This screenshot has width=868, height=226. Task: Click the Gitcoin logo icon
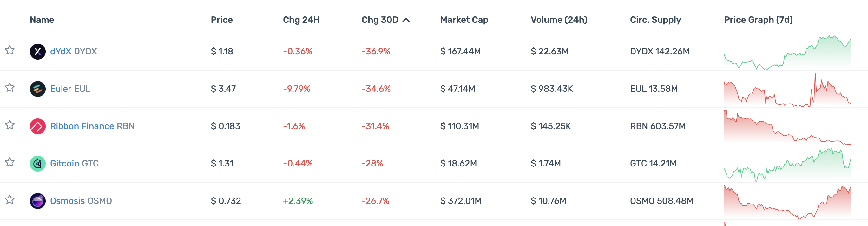37,163
